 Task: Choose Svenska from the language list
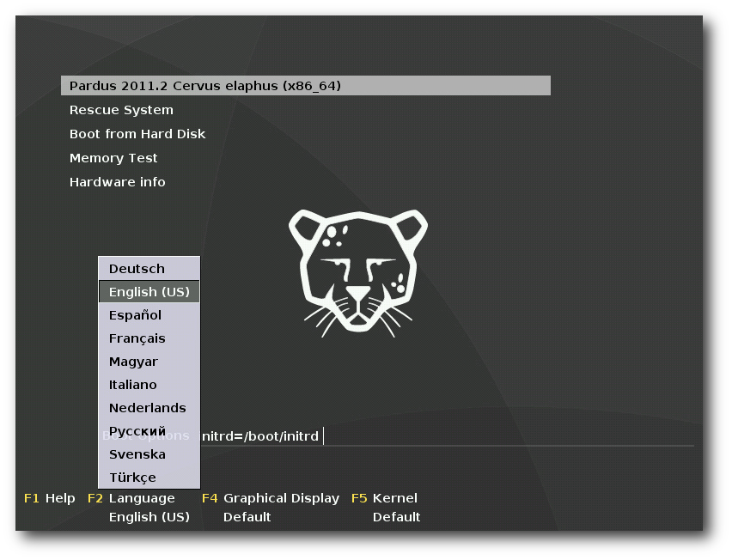point(149,454)
